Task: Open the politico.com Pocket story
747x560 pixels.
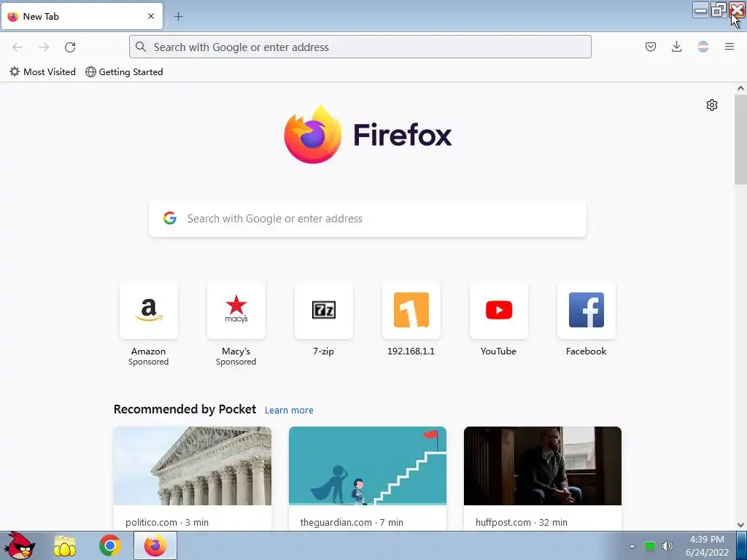Action: (x=192, y=478)
